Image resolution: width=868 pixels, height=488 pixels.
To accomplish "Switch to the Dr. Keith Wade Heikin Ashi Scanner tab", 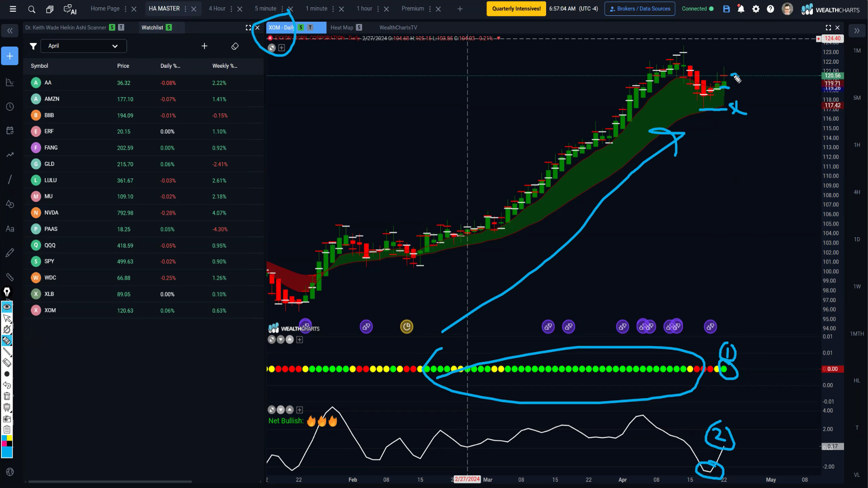I will pyautogui.click(x=66, y=28).
